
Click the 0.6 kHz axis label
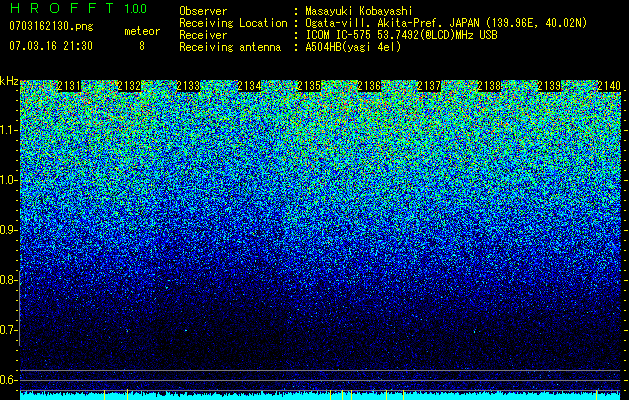click(x=8, y=380)
